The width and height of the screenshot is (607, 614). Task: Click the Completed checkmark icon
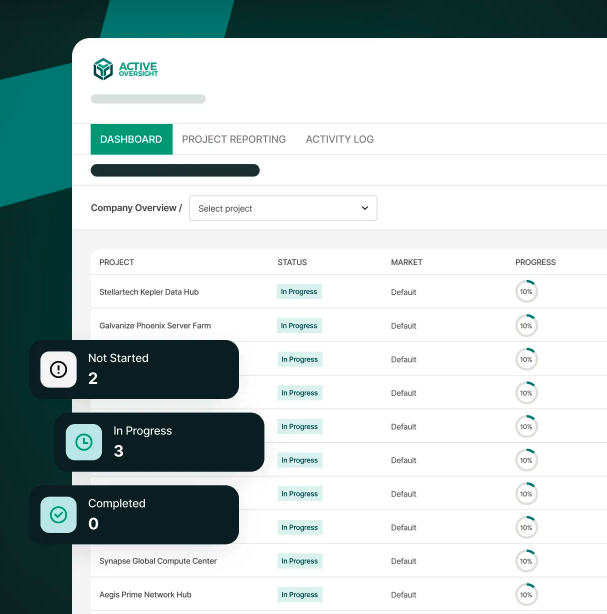tap(58, 515)
